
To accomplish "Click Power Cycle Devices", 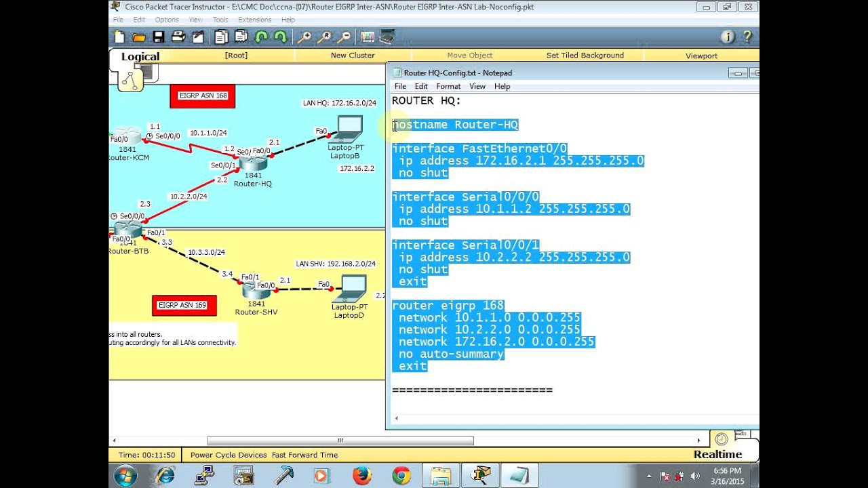I will pos(229,455).
